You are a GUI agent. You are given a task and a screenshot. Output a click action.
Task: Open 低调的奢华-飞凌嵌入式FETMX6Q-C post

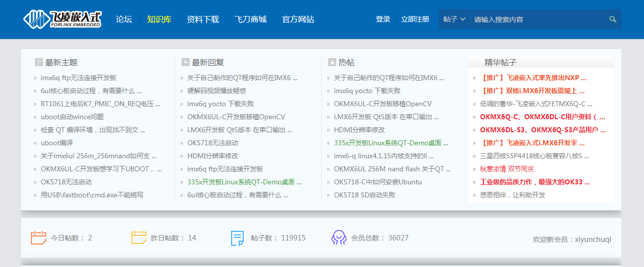tap(536, 104)
